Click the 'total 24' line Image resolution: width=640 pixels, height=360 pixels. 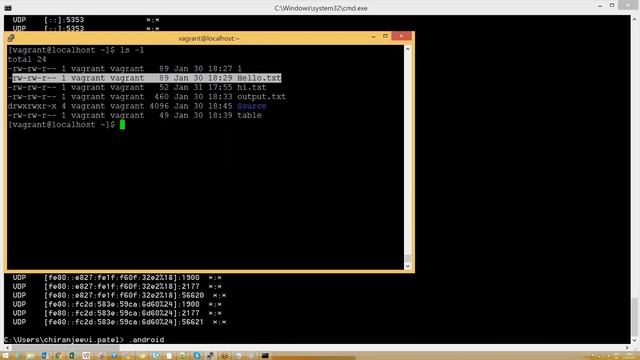pyautogui.click(x=27, y=60)
